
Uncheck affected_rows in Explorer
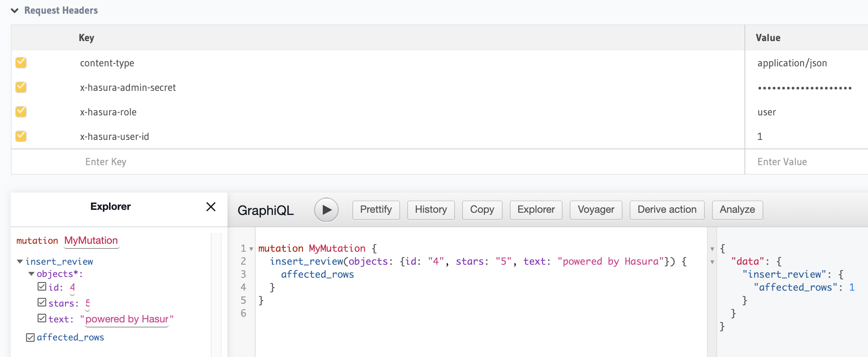tap(30, 338)
